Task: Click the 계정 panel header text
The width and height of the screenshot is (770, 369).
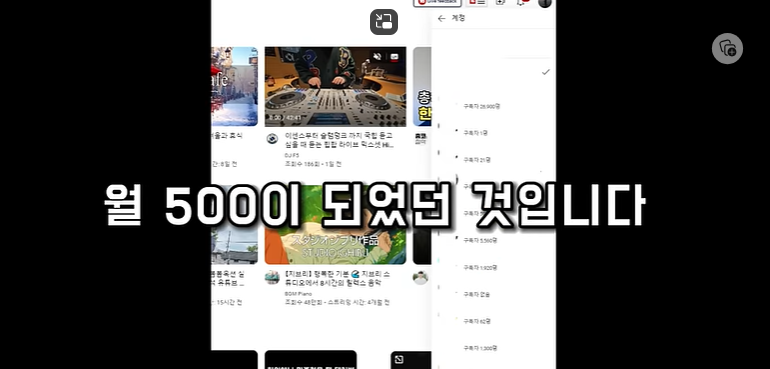Action: 458,18
